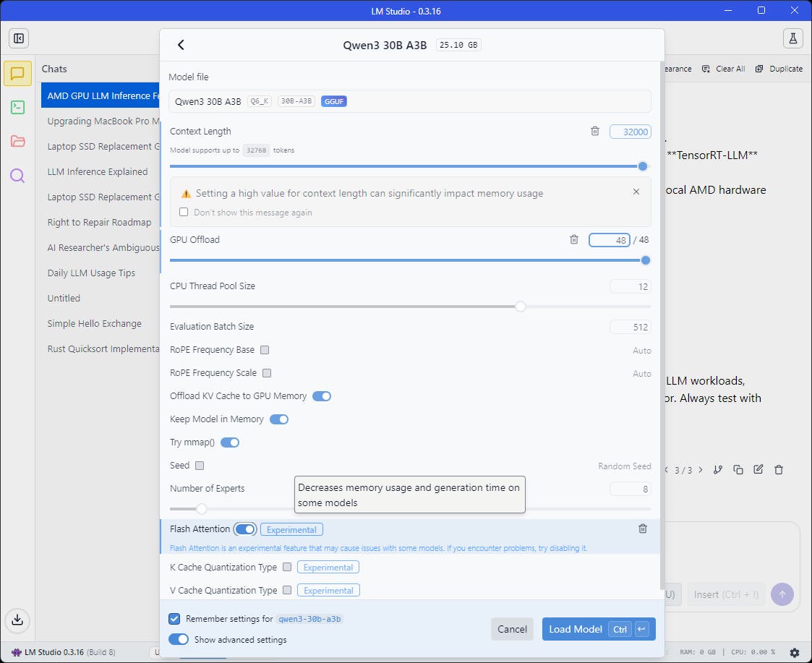
Task: Copy the message using copy icon
Action: [x=738, y=470]
